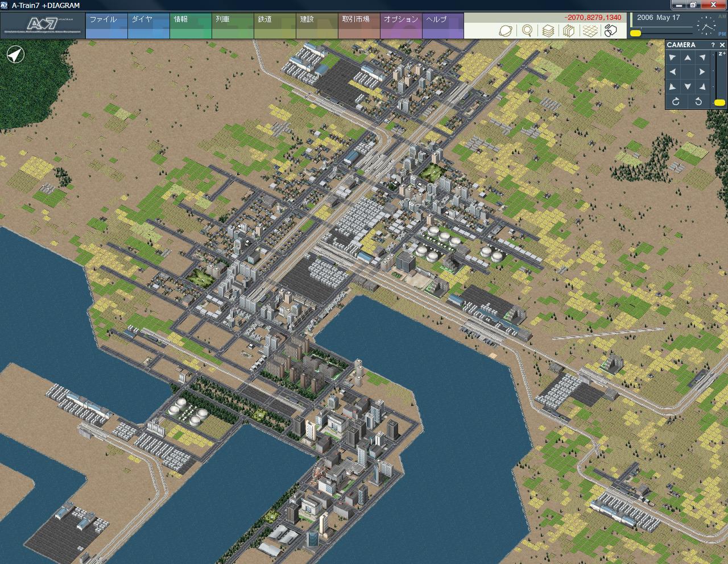Viewport: 728px width, 564px height.
Task: Open the オプション (Options) menu
Action: coord(401,26)
